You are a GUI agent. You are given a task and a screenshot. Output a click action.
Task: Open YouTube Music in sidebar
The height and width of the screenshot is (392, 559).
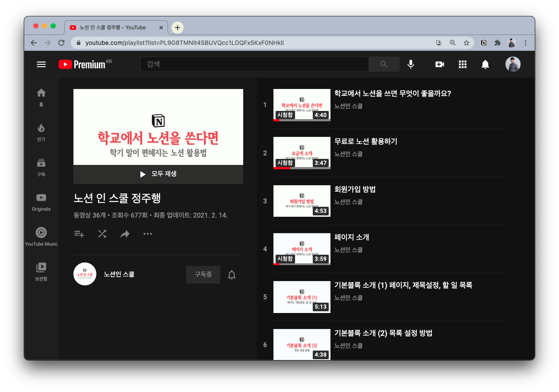click(41, 237)
